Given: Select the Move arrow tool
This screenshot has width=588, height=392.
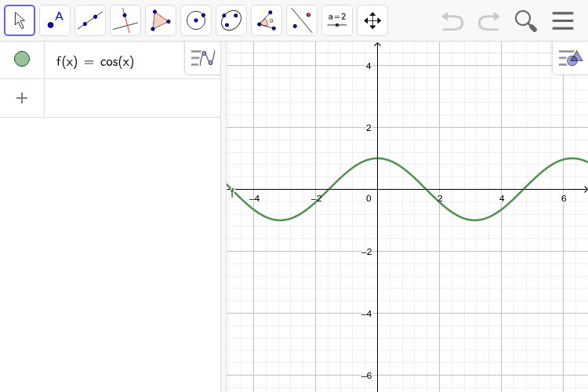Looking at the screenshot, I should coord(20,20).
